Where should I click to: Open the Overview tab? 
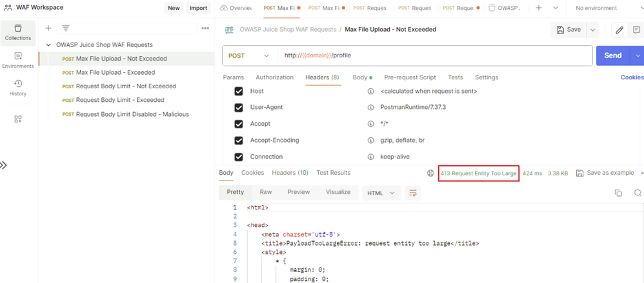(237, 8)
